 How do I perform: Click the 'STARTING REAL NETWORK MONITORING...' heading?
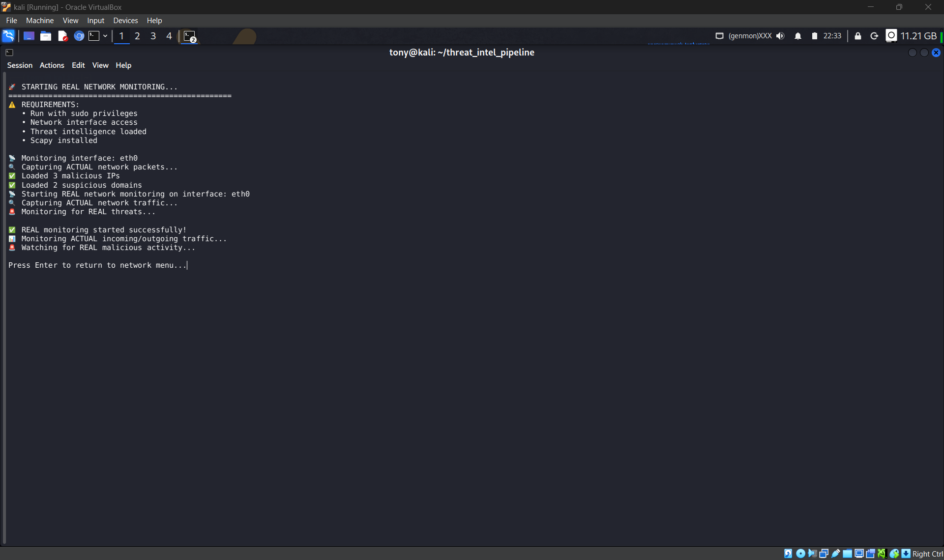(x=93, y=87)
